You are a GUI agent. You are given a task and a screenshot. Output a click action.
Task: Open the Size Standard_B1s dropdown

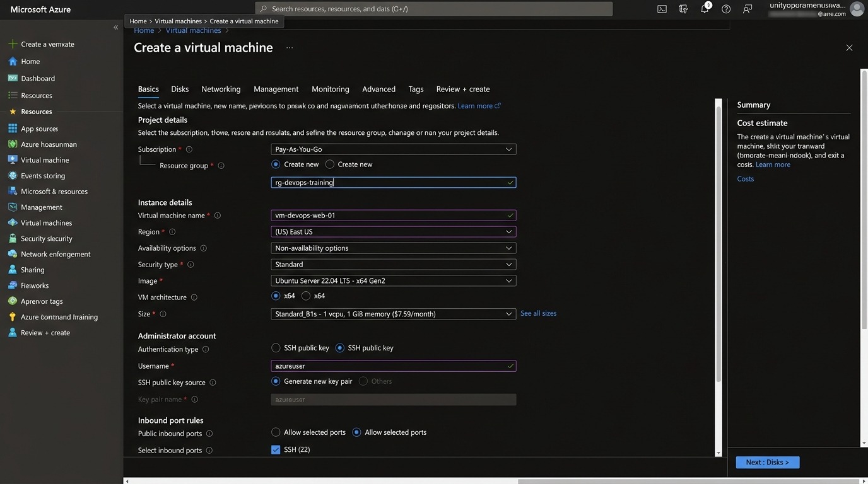point(394,314)
